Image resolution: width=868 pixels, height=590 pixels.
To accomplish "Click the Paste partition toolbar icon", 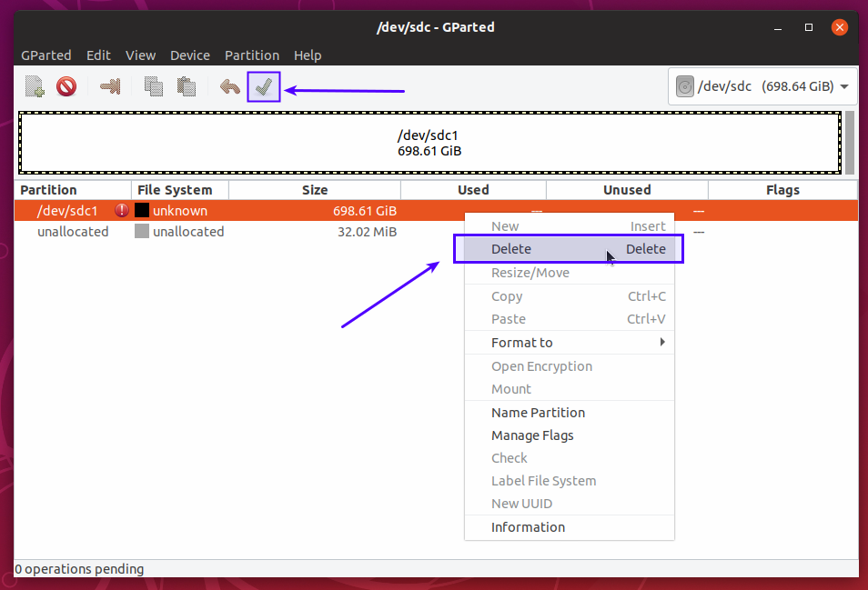I will (x=187, y=87).
